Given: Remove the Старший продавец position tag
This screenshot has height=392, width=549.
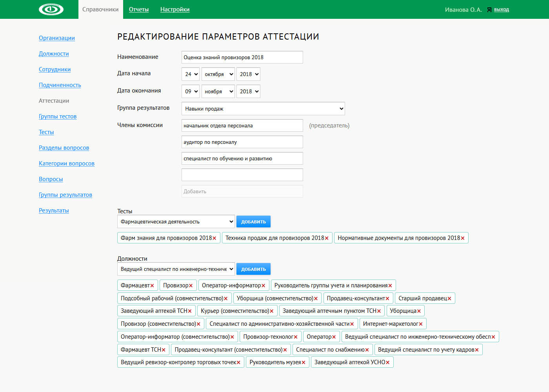Looking at the screenshot, I should [449, 299].
